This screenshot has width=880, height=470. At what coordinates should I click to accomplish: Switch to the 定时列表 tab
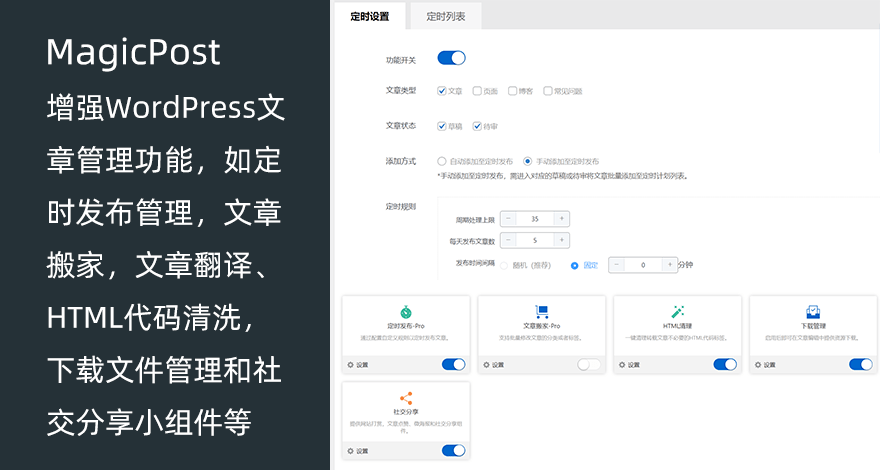click(x=446, y=16)
